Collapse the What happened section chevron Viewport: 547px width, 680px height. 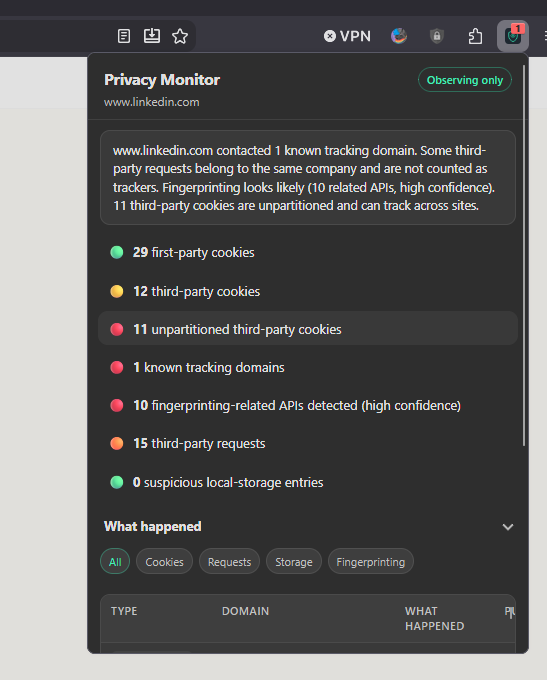point(508,527)
